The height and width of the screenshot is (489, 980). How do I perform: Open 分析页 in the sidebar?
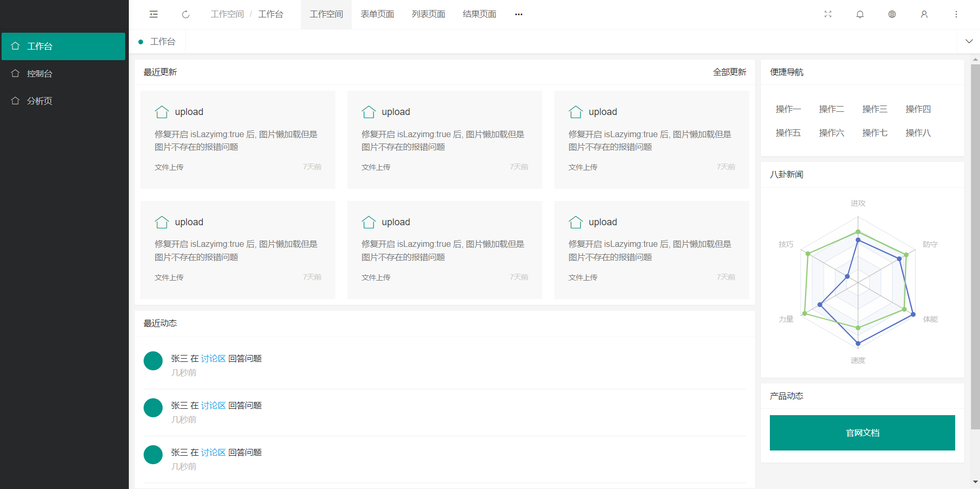[63, 101]
